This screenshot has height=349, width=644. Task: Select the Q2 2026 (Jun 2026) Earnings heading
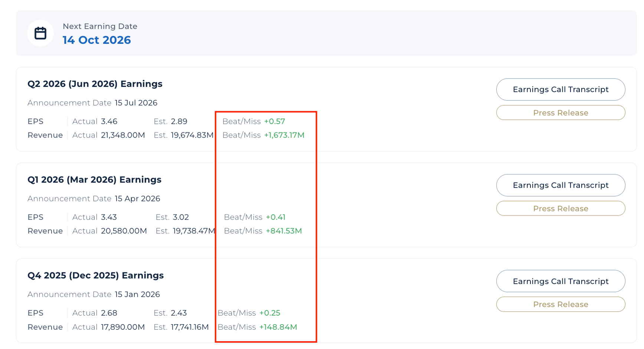pyautogui.click(x=95, y=84)
